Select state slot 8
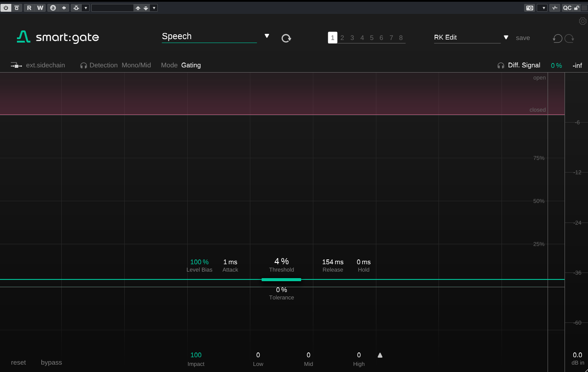 click(401, 38)
